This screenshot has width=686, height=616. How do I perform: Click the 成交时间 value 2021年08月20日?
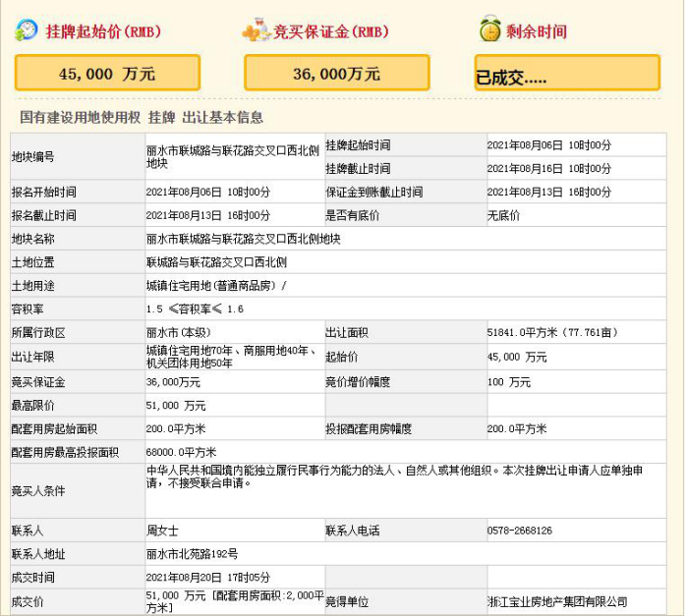207,578
